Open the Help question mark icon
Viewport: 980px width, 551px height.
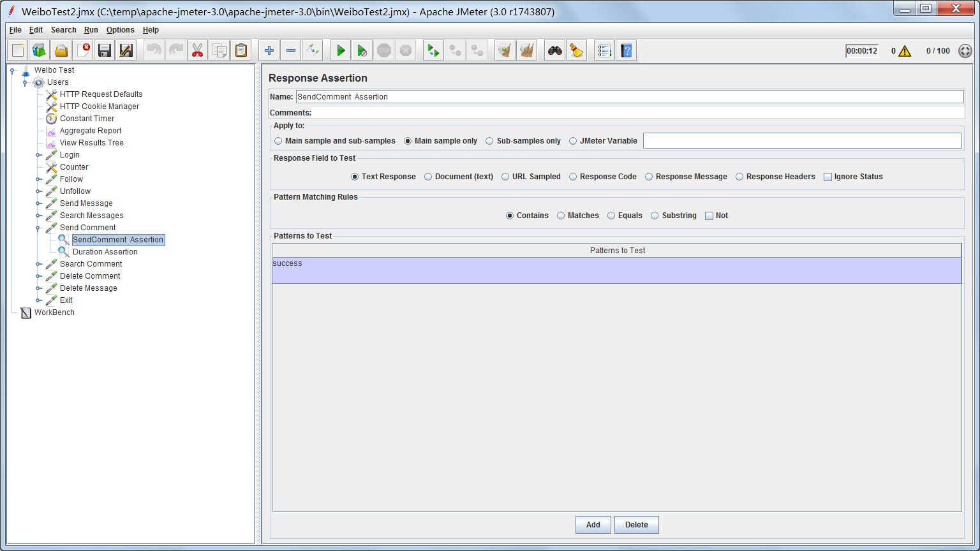point(626,50)
